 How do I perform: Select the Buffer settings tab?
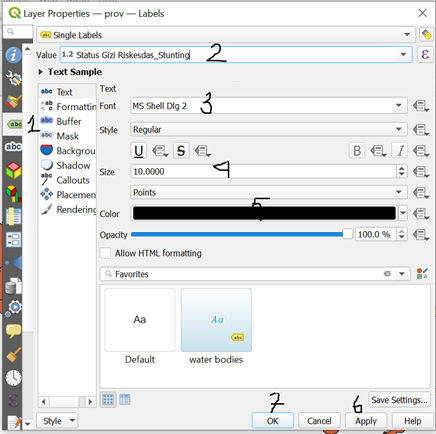tap(67, 121)
